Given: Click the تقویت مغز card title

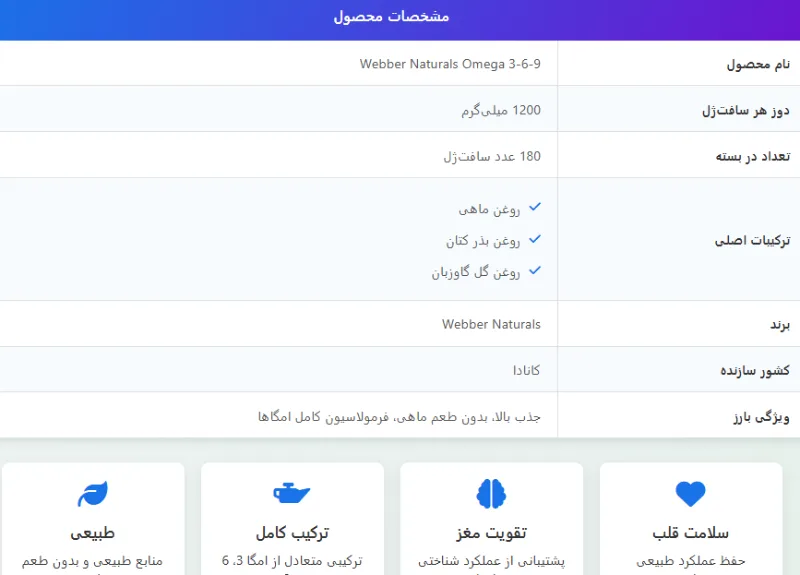Looking at the screenshot, I should tap(491, 532).
